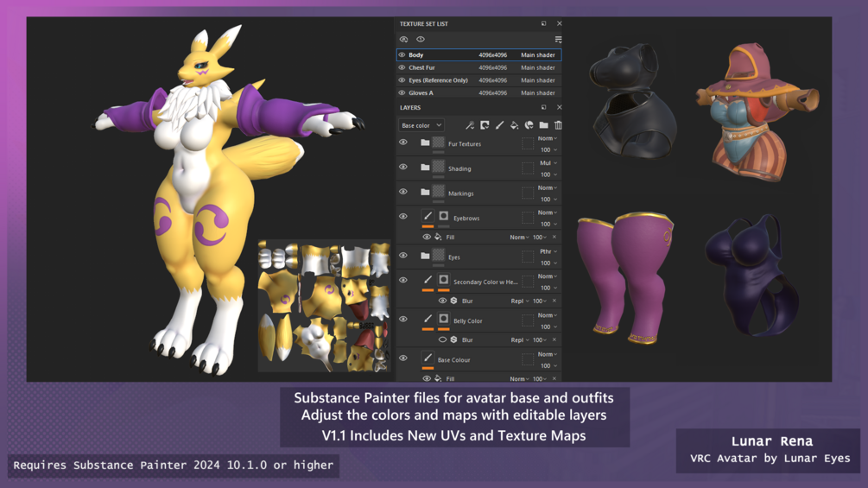868x488 pixels.
Task: Select the Body texture set row
Action: click(x=478, y=54)
